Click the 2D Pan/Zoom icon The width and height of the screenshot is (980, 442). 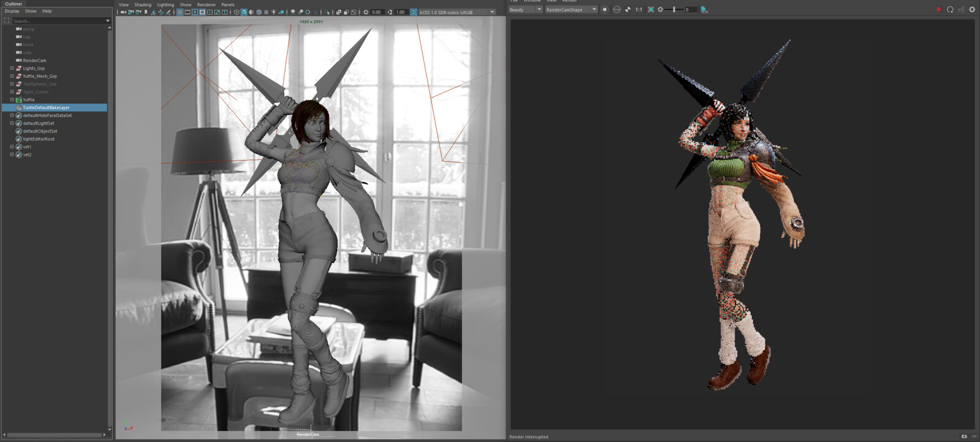[x=161, y=12]
